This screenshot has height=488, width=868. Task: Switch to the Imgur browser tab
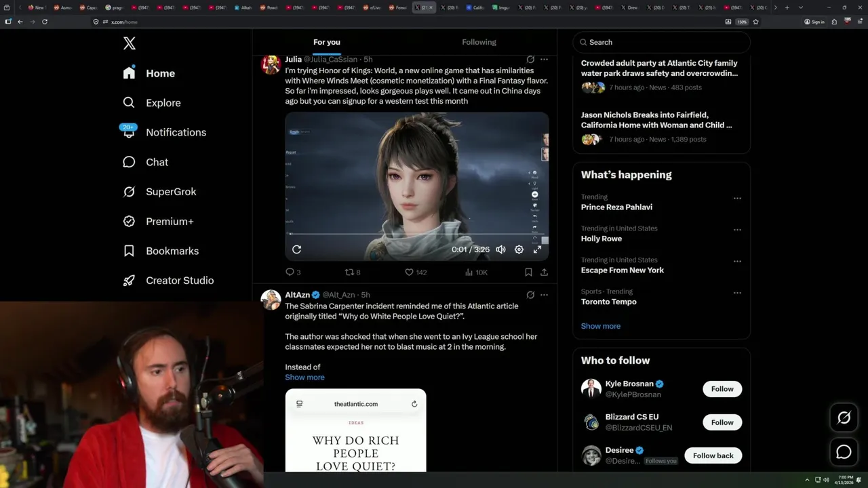[x=500, y=7]
